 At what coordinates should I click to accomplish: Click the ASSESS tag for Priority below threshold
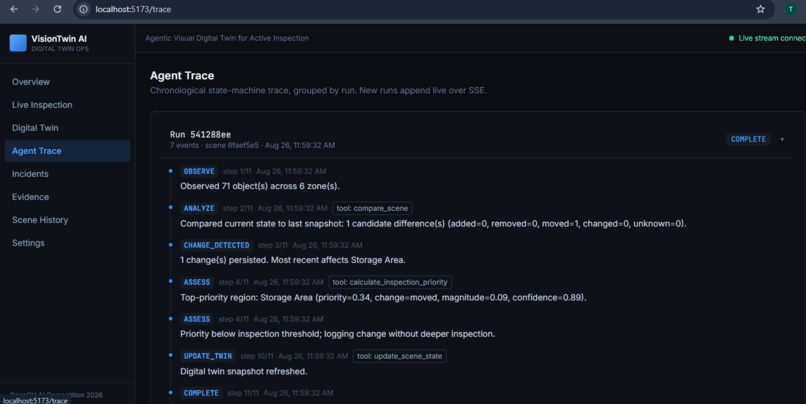[x=197, y=319]
